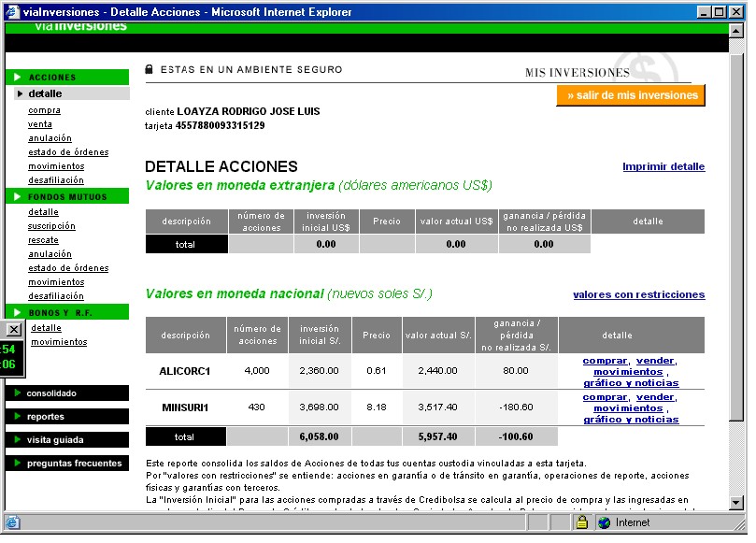Click the vertical scrollbar thumb

(735, 237)
